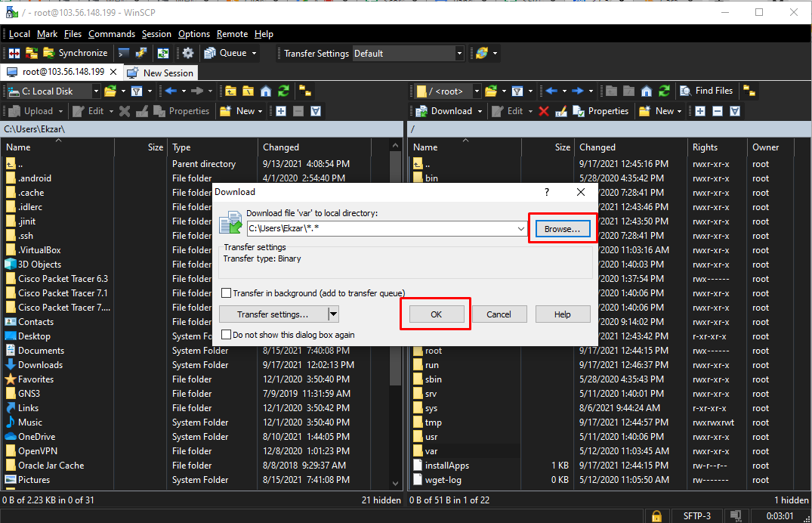The height and width of the screenshot is (523, 812).
Task: Refresh the local panel
Action: tap(283, 91)
